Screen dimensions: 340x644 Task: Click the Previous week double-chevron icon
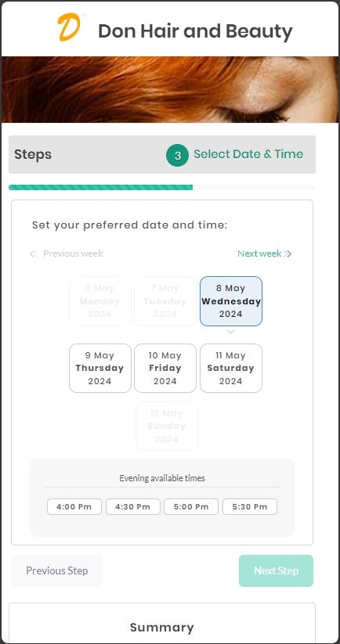coord(34,254)
